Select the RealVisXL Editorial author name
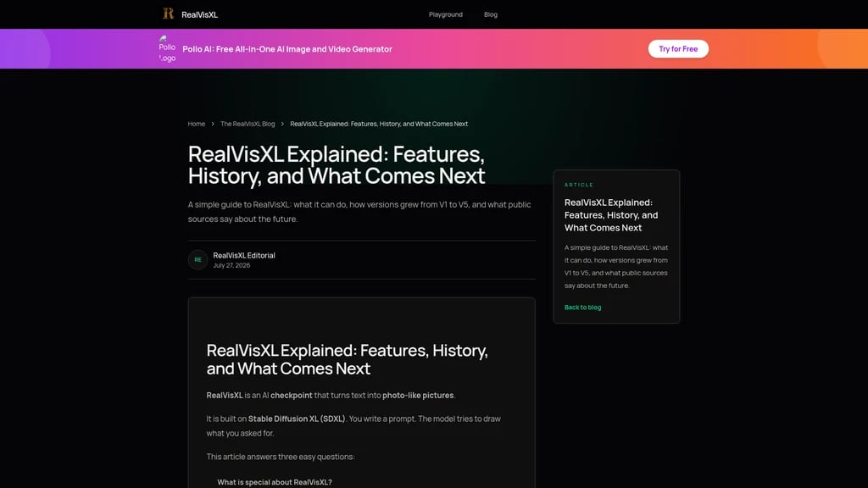Image resolution: width=868 pixels, height=488 pixels. [x=244, y=255]
